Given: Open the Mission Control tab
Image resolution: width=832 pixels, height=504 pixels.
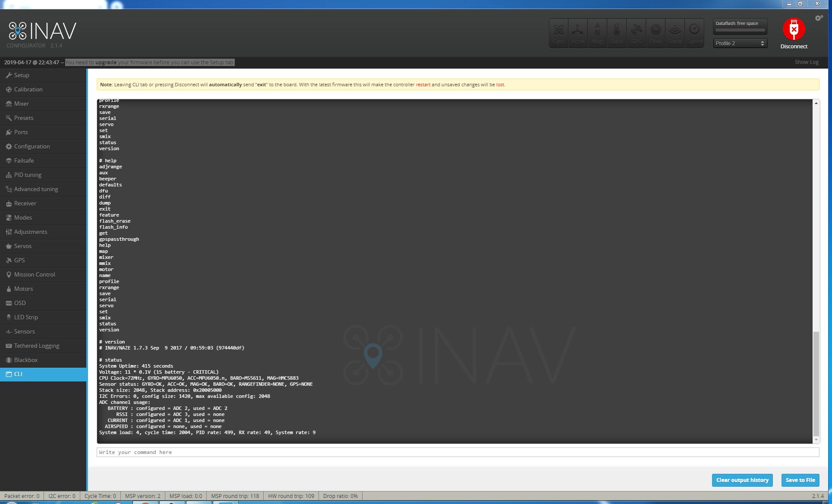Looking at the screenshot, I should click(35, 274).
